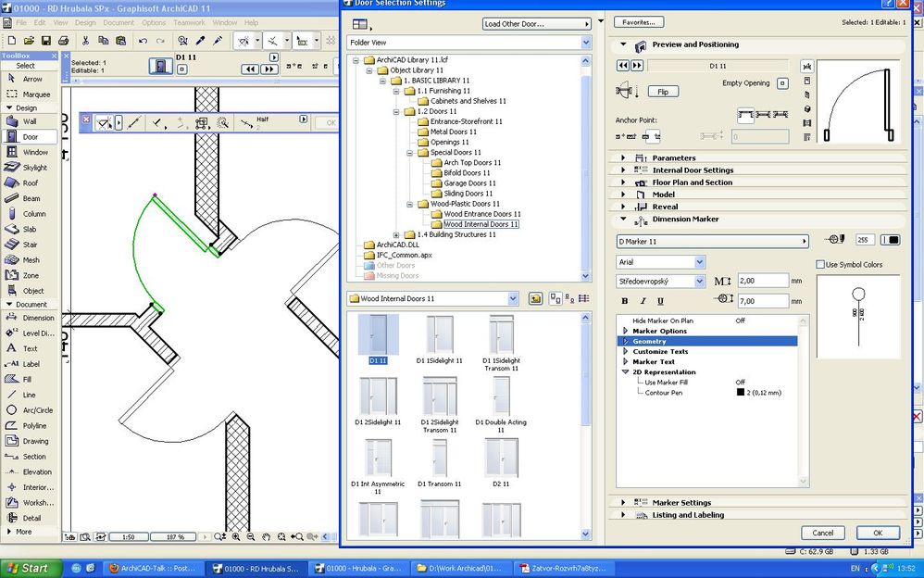The height and width of the screenshot is (578, 924).
Task: Click the marker text size field 2,00
Action: (763, 281)
